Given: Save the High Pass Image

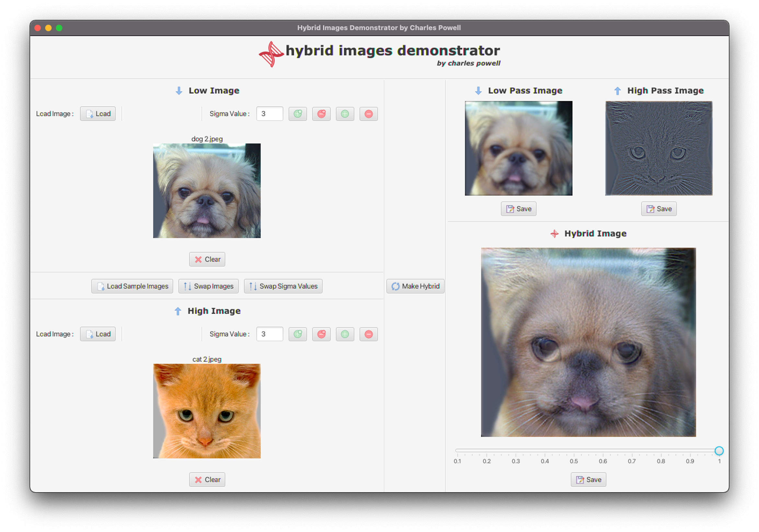Looking at the screenshot, I should (659, 209).
